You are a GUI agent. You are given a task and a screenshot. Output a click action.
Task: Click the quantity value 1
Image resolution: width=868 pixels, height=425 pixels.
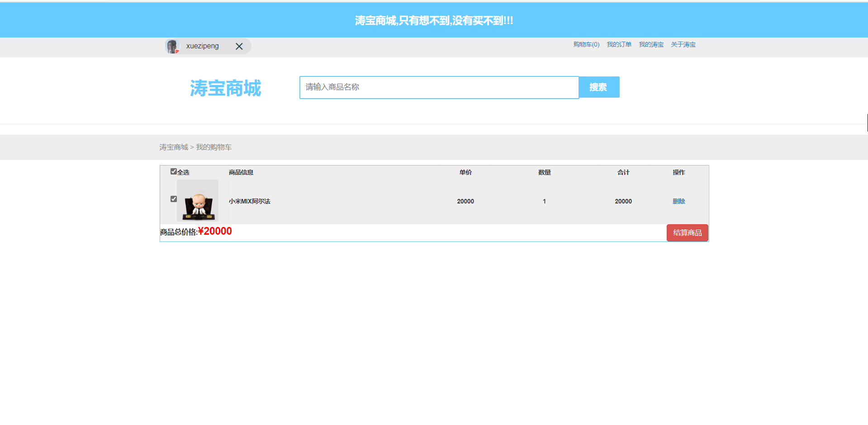(544, 201)
